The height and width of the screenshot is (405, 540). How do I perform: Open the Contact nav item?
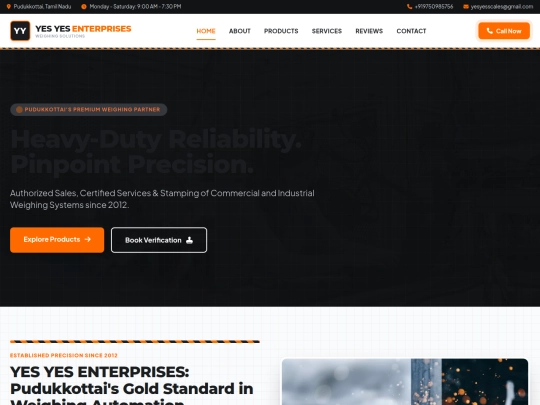pyautogui.click(x=411, y=31)
